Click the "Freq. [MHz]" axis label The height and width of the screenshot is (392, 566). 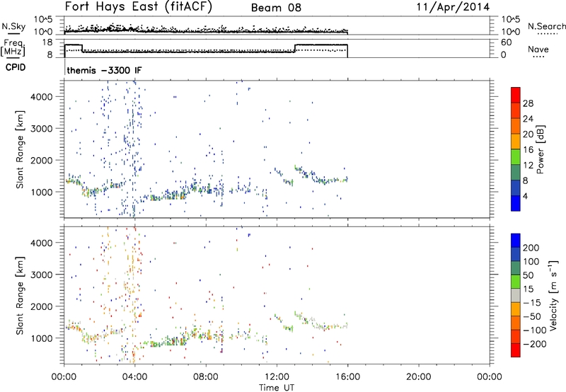point(13,47)
